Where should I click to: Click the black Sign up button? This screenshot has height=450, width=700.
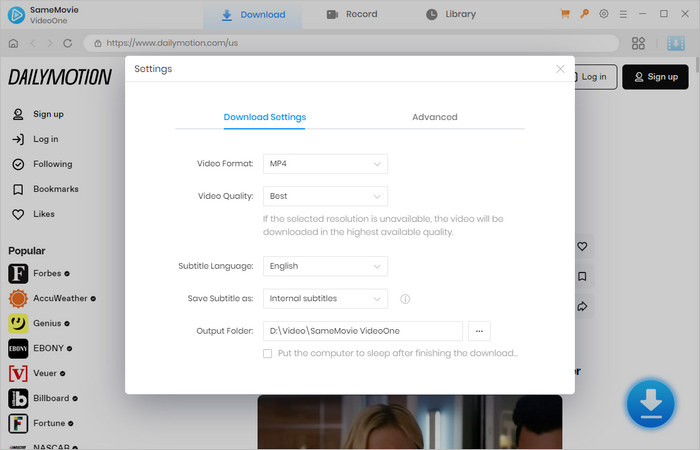(655, 77)
